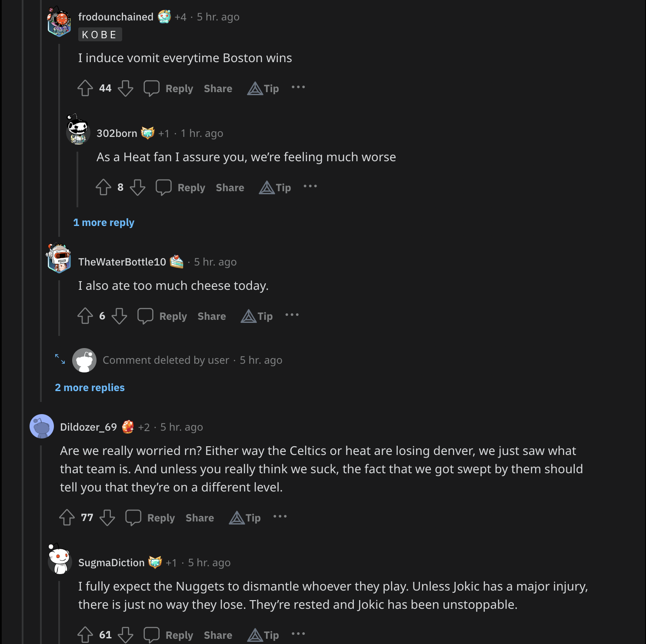This screenshot has height=644, width=646.
Task: Upvote frodounchained's Boston vomit comment
Action: [x=85, y=88]
